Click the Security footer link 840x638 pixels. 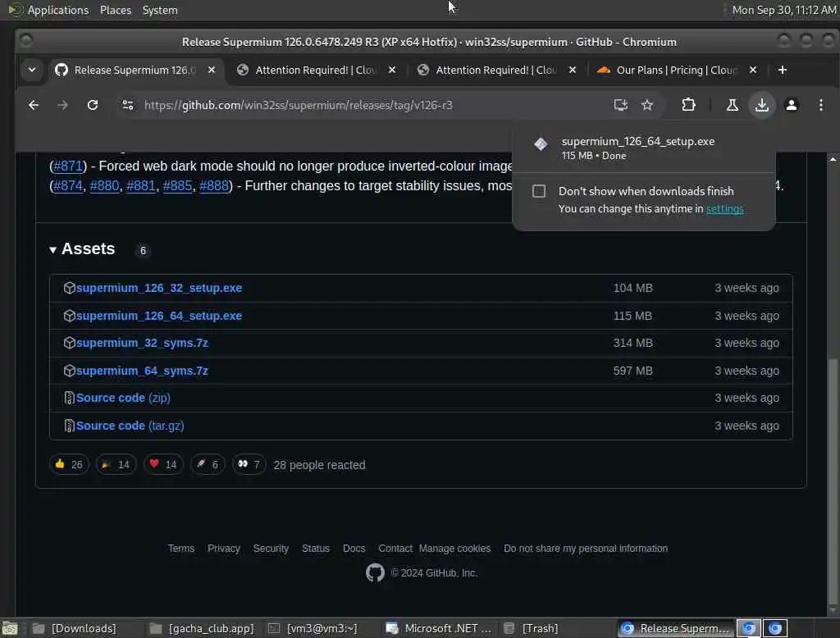tap(271, 549)
